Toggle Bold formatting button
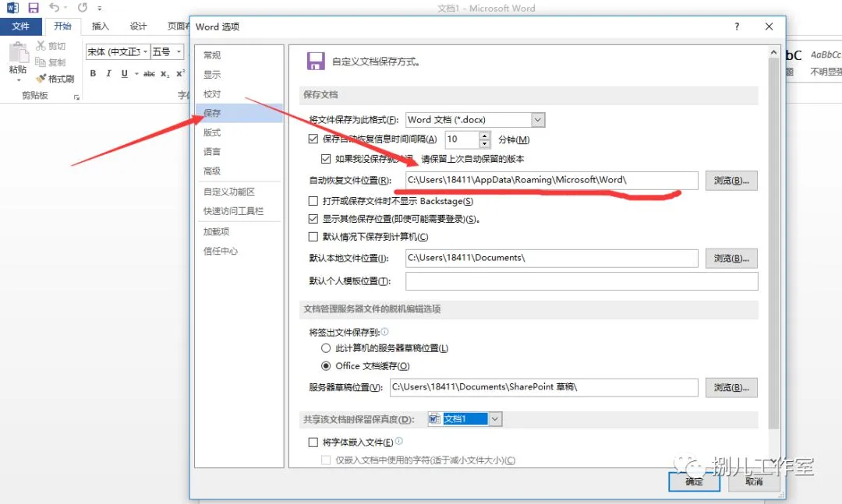The height and width of the screenshot is (504, 842). 93,73
